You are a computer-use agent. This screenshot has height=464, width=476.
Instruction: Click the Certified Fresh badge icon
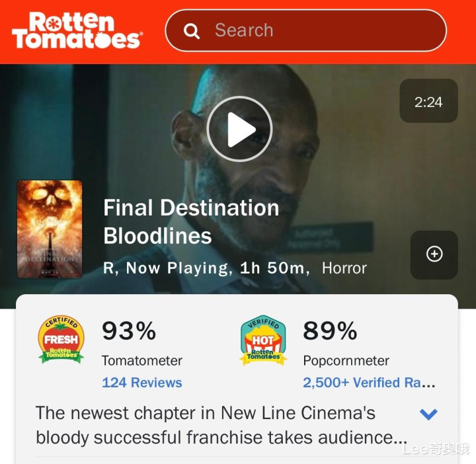[x=61, y=339]
